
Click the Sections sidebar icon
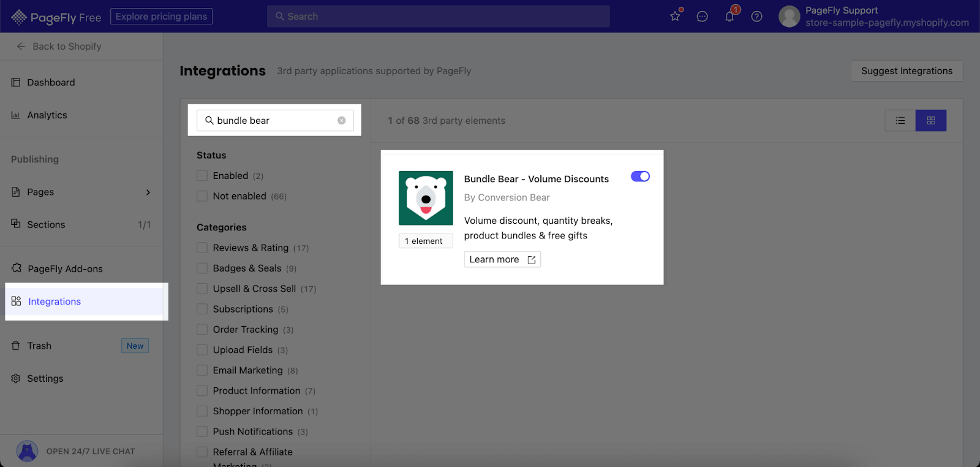pyautogui.click(x=16, y=223)
